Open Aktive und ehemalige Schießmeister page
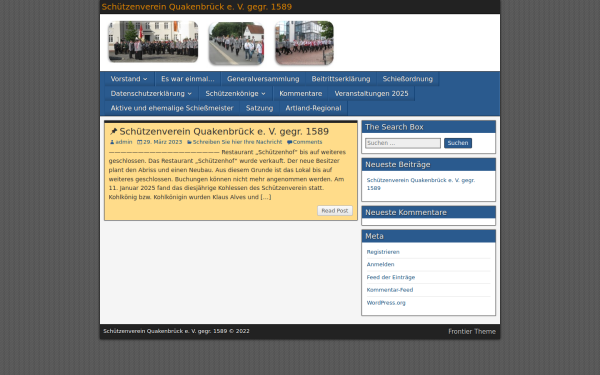The width and height of the screenshot is (600, 375). tap(172, 108)
